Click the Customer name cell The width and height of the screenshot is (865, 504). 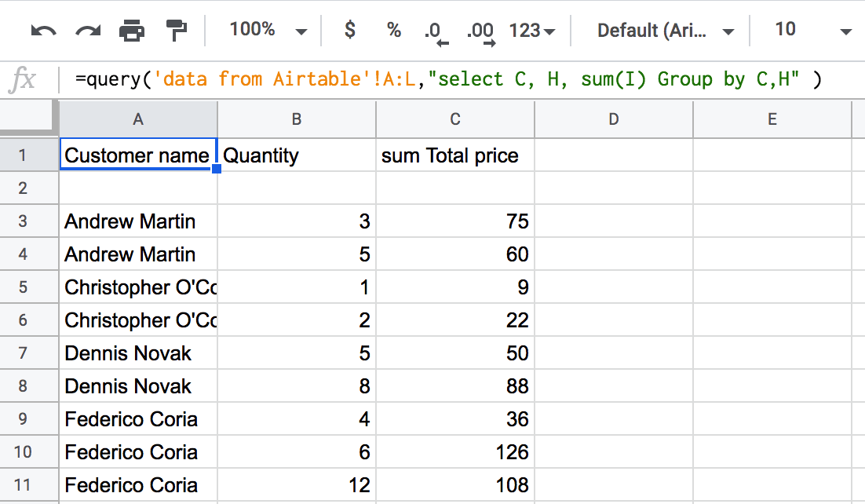138,155
